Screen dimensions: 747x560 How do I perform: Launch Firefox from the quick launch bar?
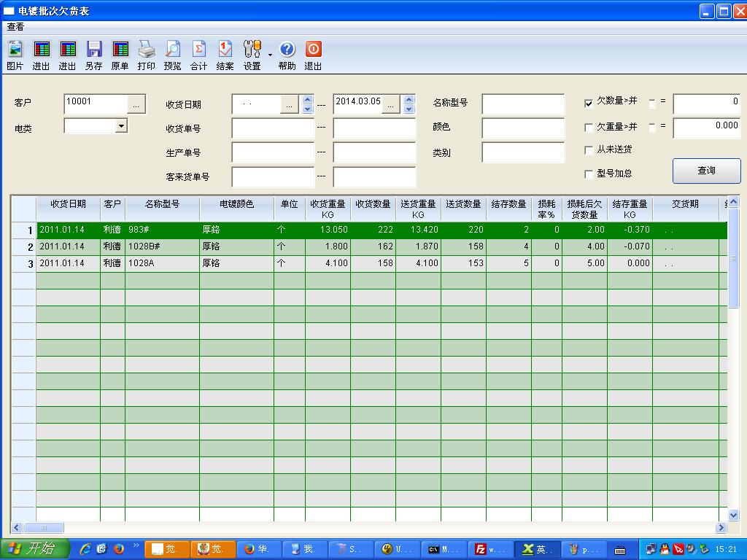point(119,549)
